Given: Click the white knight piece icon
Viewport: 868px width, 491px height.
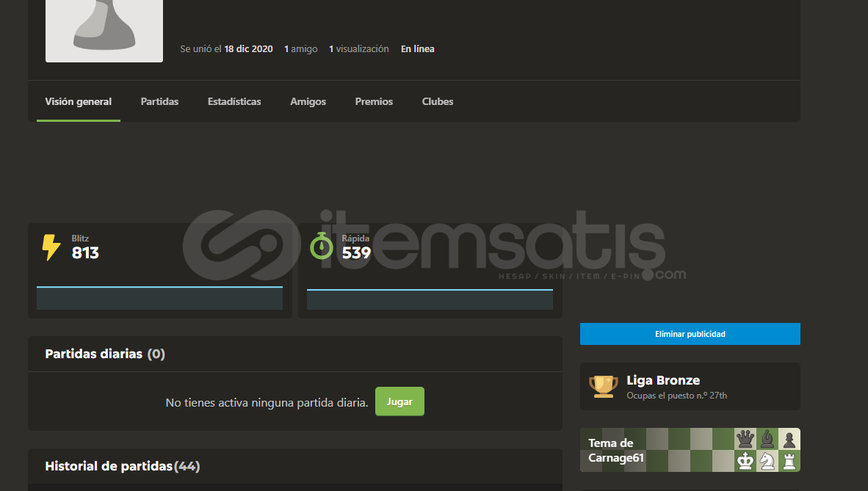Looking at the screenshot, I should tap(767, 461).
